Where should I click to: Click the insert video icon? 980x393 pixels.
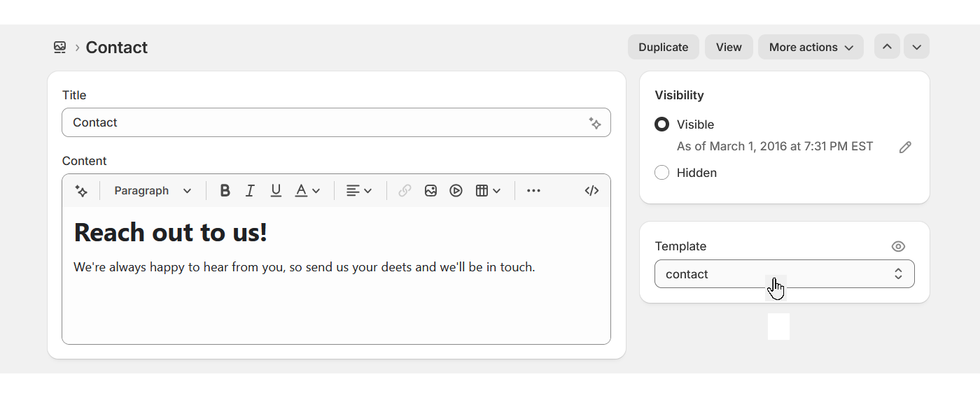[456, 191]
